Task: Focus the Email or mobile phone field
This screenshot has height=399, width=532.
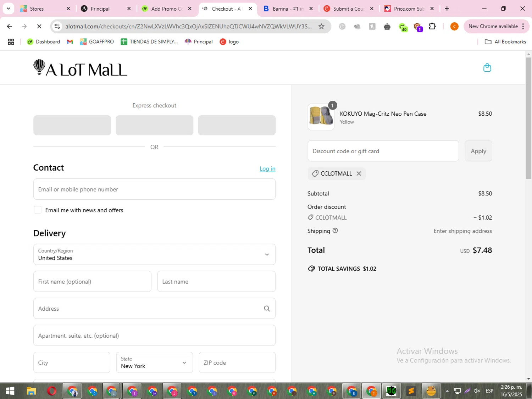Action: tap(154, 189)
